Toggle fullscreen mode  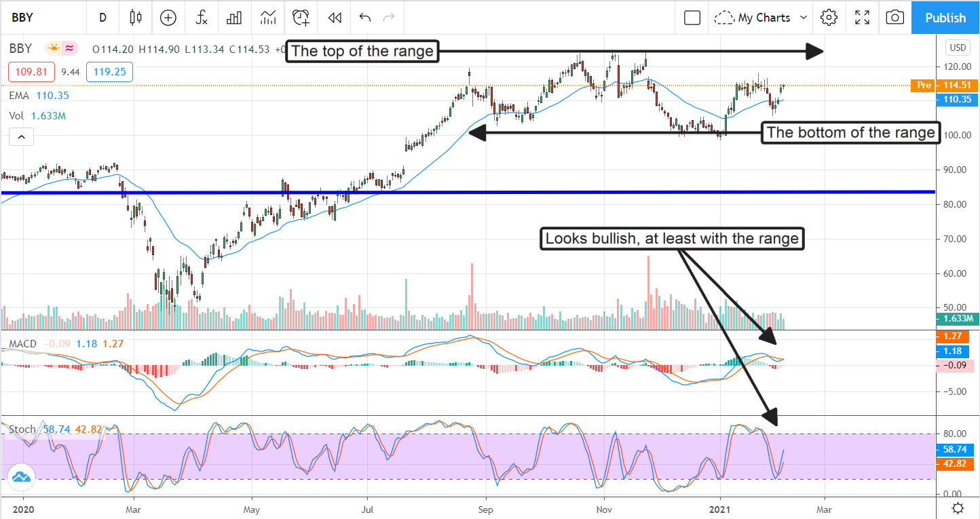coord(862,18)
